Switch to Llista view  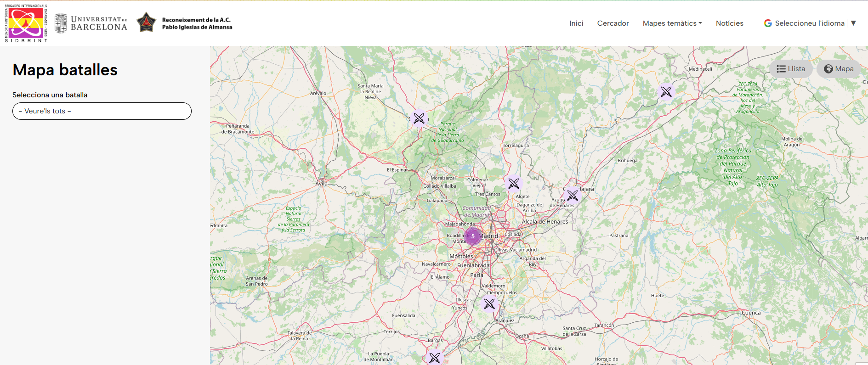[791, 69]
